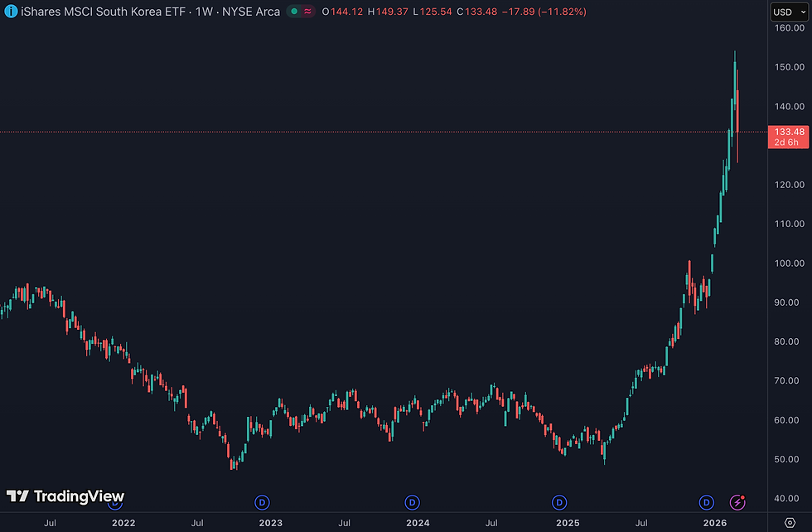Screen dimensions: 812x532
Task: Click the change value −17.89 (−11.82%)
Action: (544, 12)
